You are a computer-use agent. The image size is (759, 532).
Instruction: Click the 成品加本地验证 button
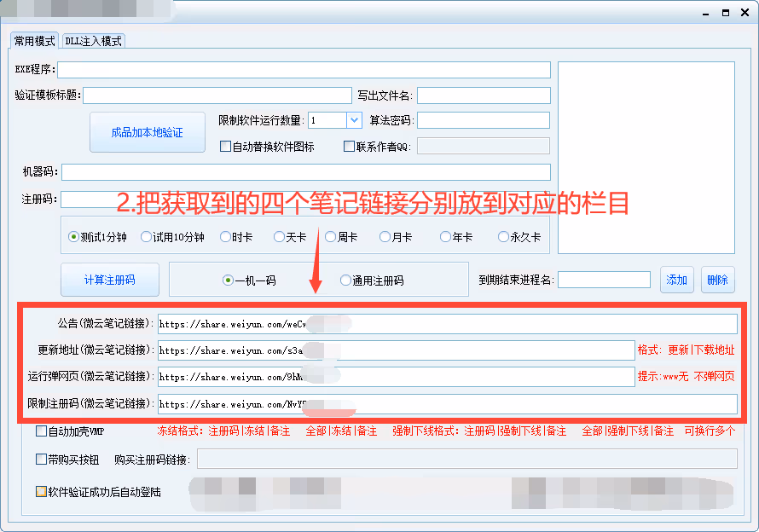147,132
